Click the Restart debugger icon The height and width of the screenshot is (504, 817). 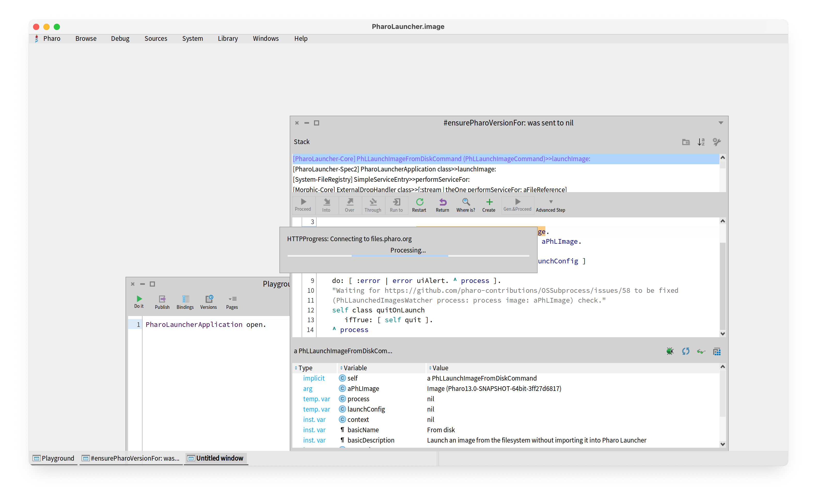click(419, 202)
